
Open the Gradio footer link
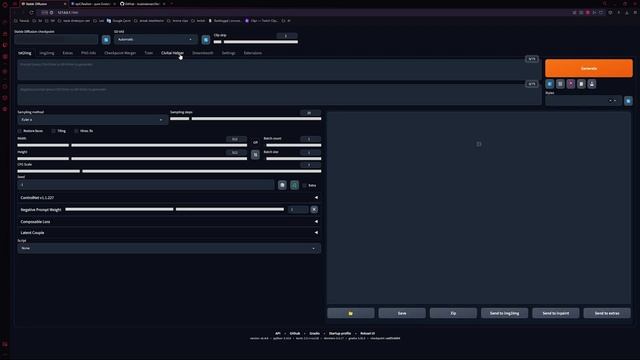(x=314, y=333)
